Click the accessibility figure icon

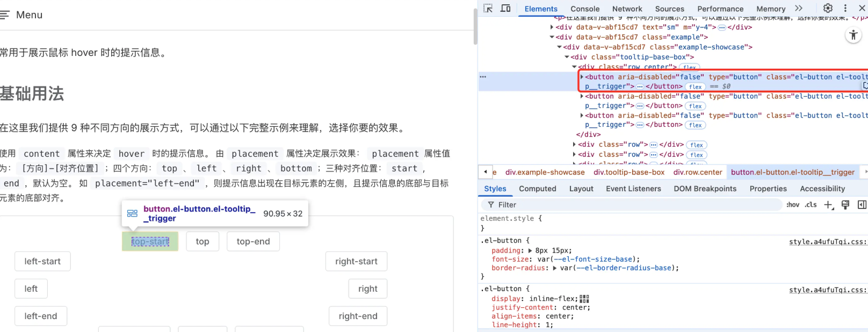point(853,35)
